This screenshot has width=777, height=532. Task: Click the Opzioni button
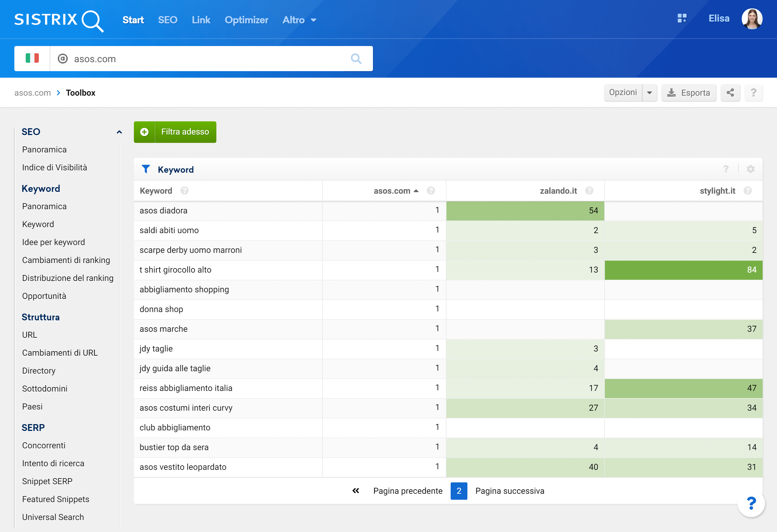[623, 93]
